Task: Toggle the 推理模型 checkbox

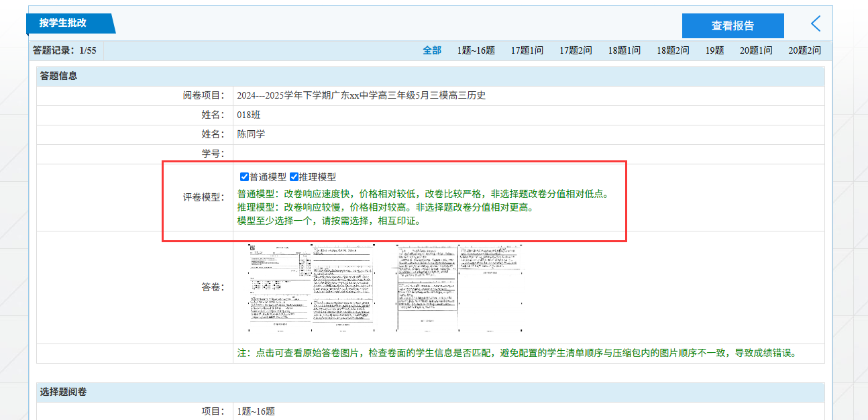Action: [294, 177]
